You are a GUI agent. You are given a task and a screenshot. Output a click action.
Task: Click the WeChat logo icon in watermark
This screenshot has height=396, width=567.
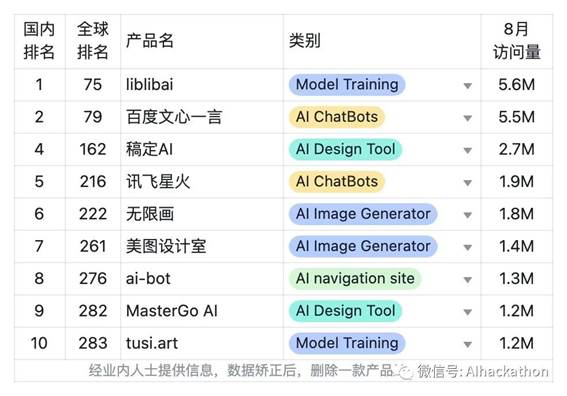coord(405,371)
